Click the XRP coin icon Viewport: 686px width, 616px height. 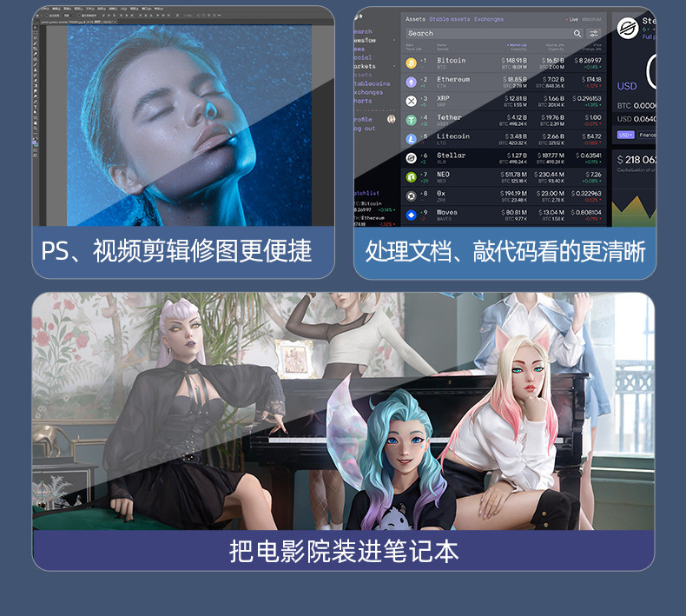(411, 101)
